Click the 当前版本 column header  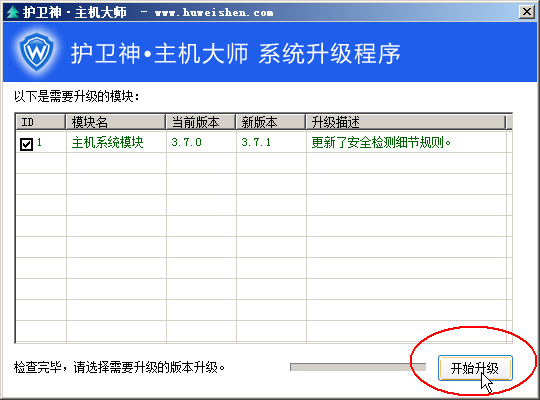pos(201,122)
